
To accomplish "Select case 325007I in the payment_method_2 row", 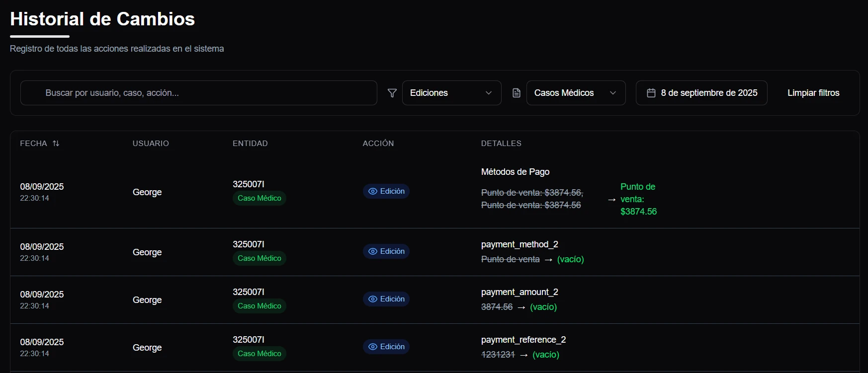I will point(248,244).
